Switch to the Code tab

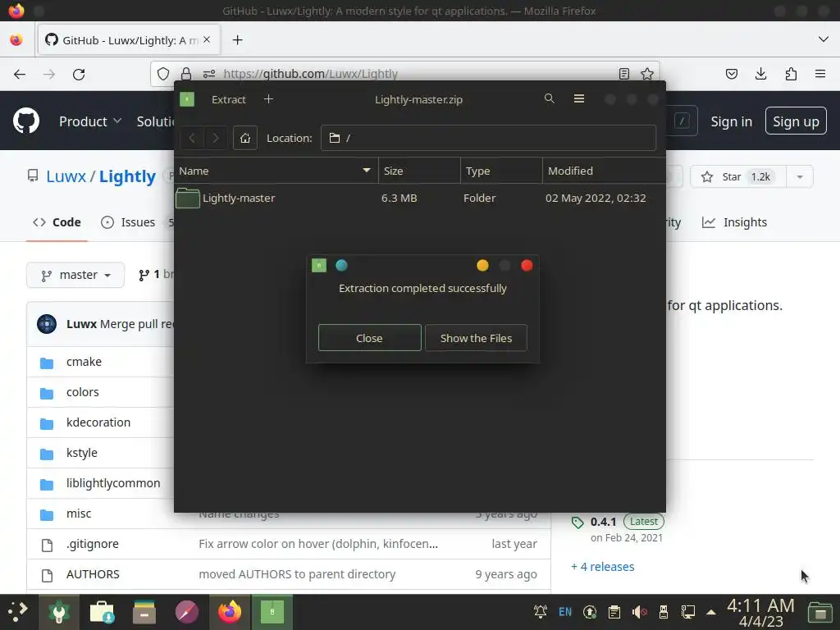click(x=57, y=222)
